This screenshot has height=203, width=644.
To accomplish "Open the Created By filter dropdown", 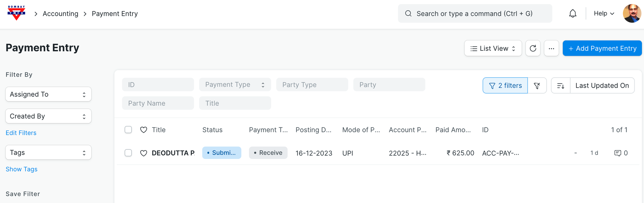I will click(x=48, y=116).
